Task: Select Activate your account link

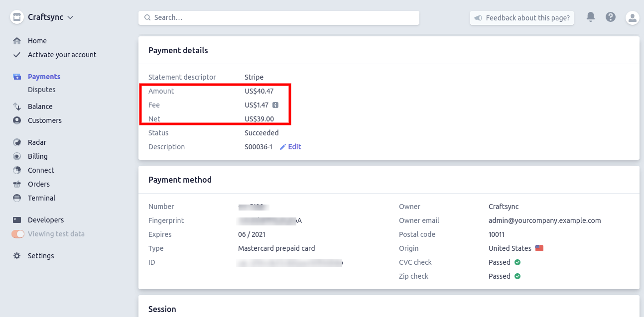Action: pyautogui.click(x=62, y=55)
